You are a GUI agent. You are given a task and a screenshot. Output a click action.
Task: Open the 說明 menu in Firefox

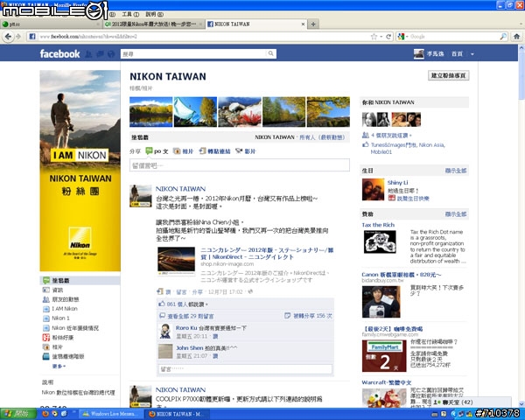point(154,14)
